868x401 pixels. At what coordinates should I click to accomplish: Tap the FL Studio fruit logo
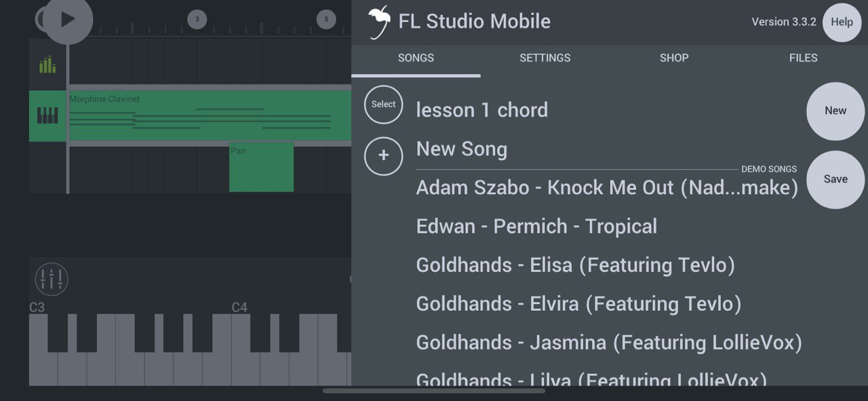pyautogui.click(x=379, y=22)
